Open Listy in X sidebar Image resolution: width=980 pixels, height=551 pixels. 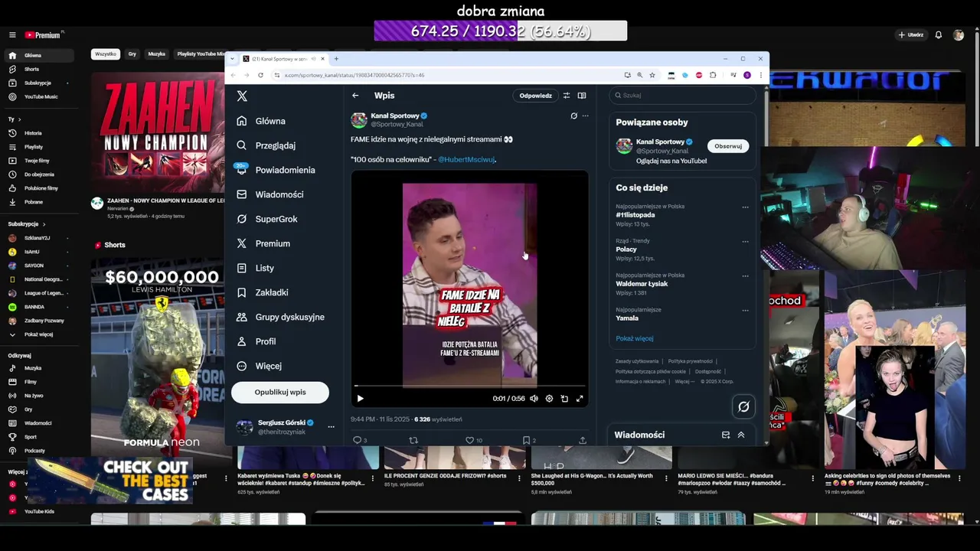pos(256,268)
